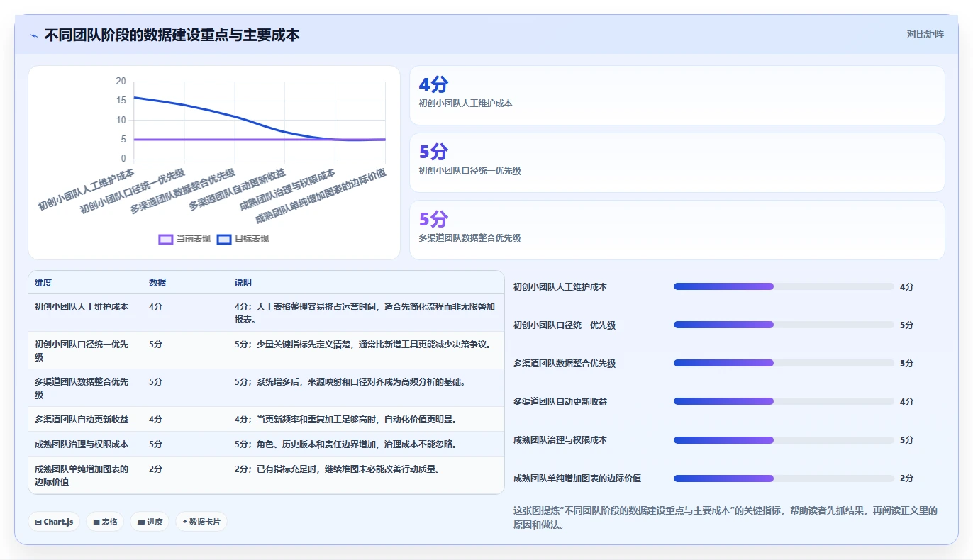The height and width of the screenshot is (560, 973).
Task: Click the 2分 value in the progress list
Action: tap(907, 478)
